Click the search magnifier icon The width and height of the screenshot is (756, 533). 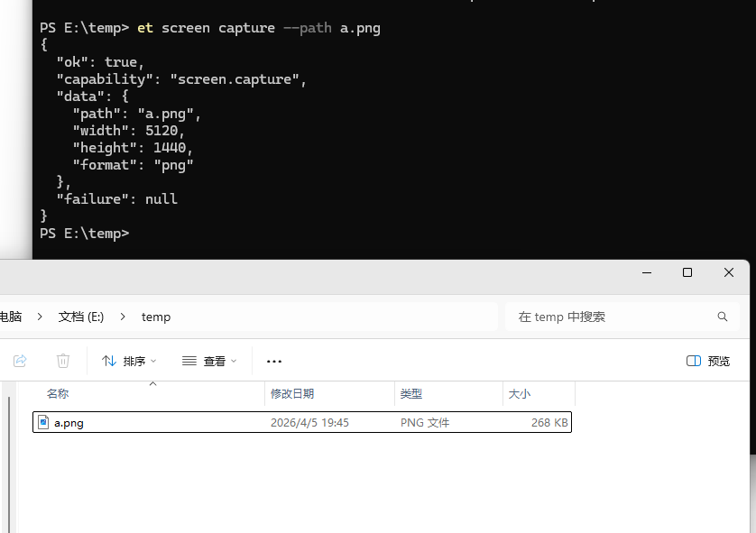tap(723, 317)
